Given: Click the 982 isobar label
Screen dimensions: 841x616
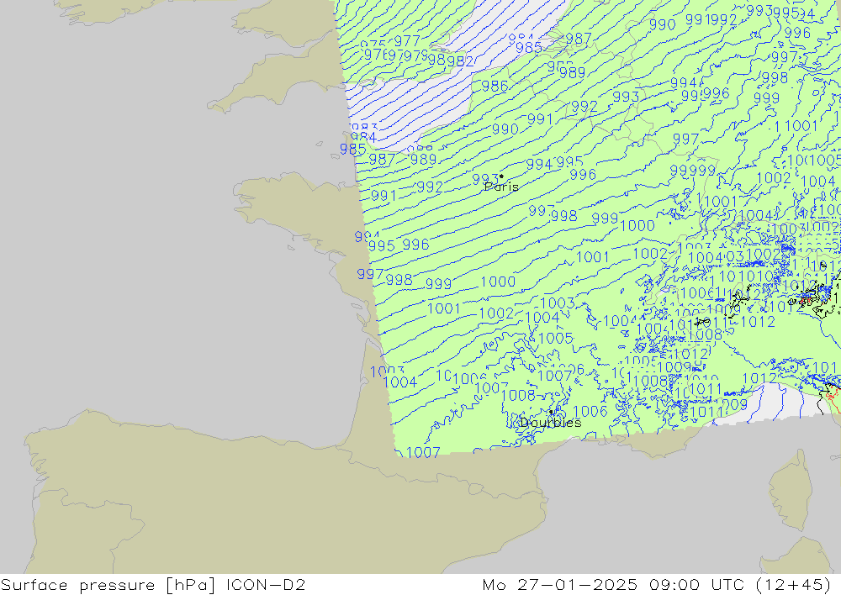Looking at the screenshot, I should click(x=460, y=61).
